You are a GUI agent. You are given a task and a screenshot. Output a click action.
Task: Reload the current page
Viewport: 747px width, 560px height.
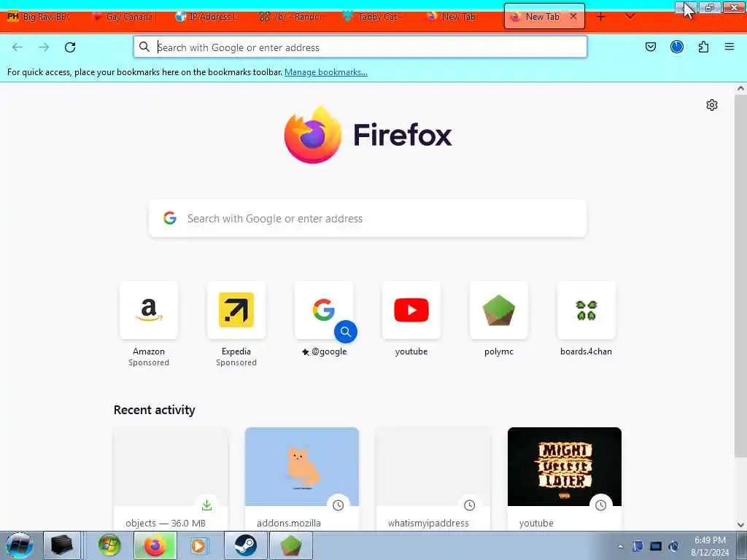tap(70, 47)
